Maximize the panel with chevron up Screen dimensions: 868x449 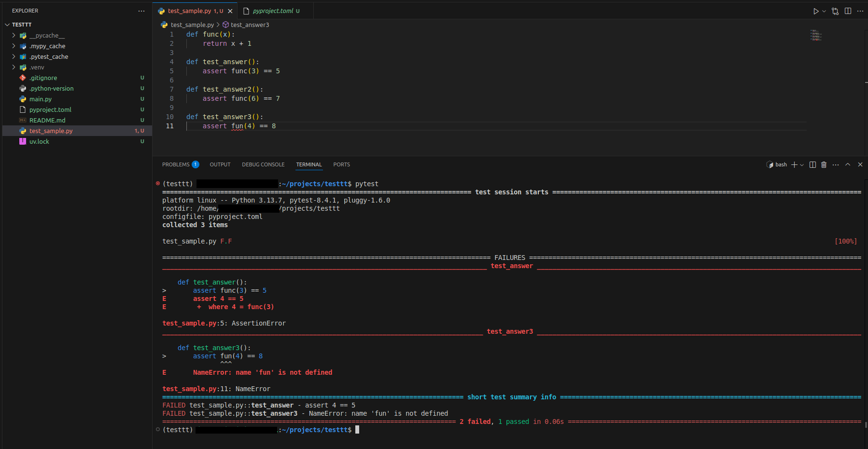coord(848,164)
